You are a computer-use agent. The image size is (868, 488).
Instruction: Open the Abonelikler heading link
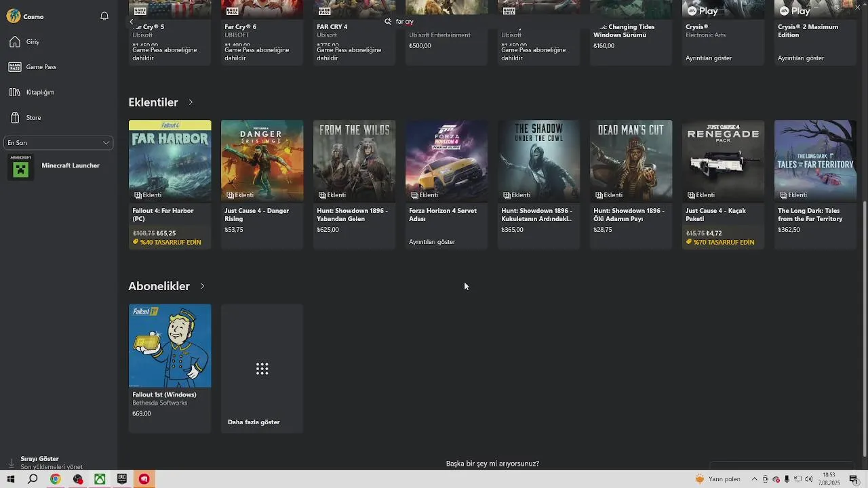159,286
